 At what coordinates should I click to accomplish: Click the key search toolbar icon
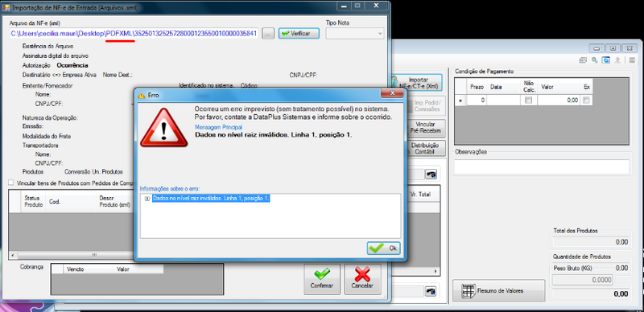[594, 60]
